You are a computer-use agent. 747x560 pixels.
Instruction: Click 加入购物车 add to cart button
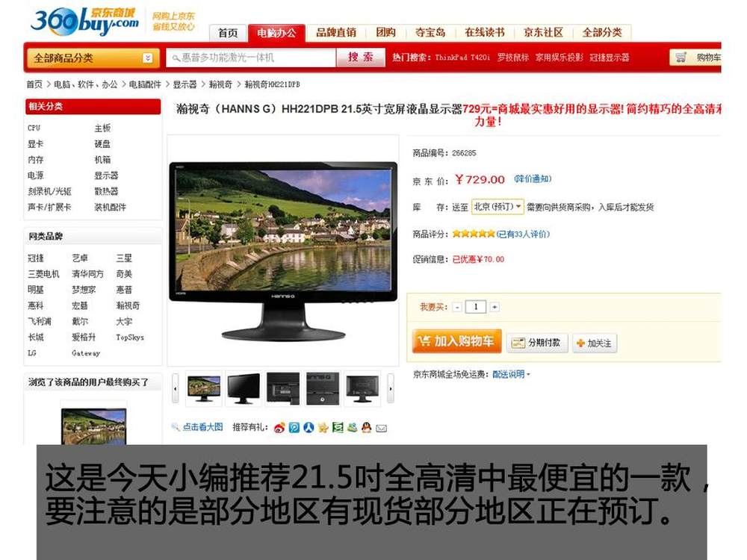click(x=457, y=341)
